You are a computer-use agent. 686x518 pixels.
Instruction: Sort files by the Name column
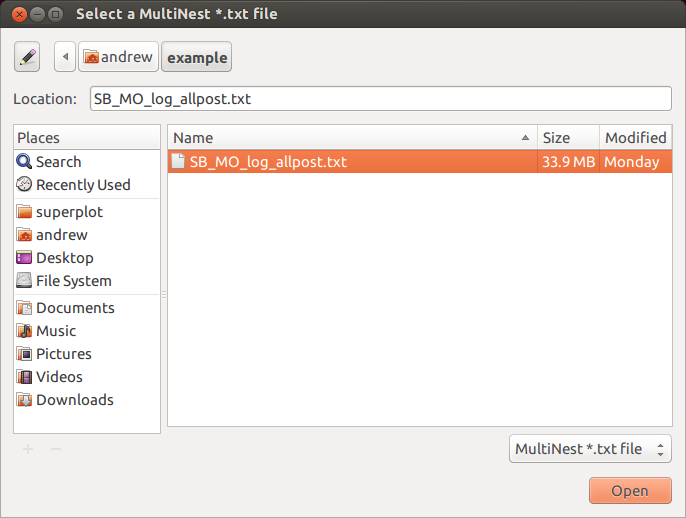point(353,138)
